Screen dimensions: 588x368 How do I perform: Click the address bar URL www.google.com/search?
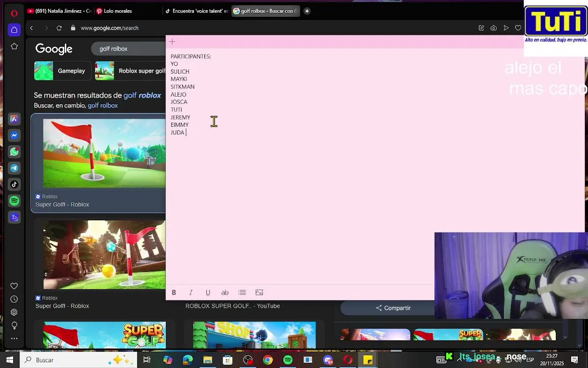coord(110,28)
